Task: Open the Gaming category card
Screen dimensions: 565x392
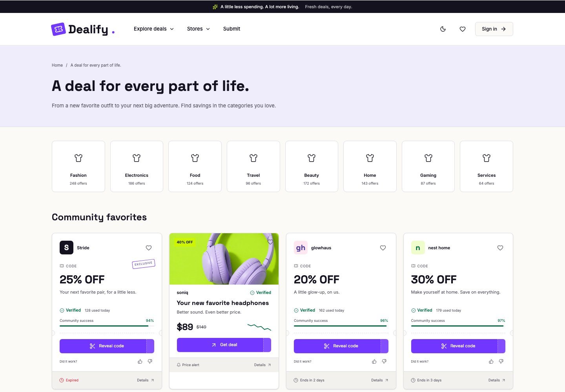Action: 428,166
